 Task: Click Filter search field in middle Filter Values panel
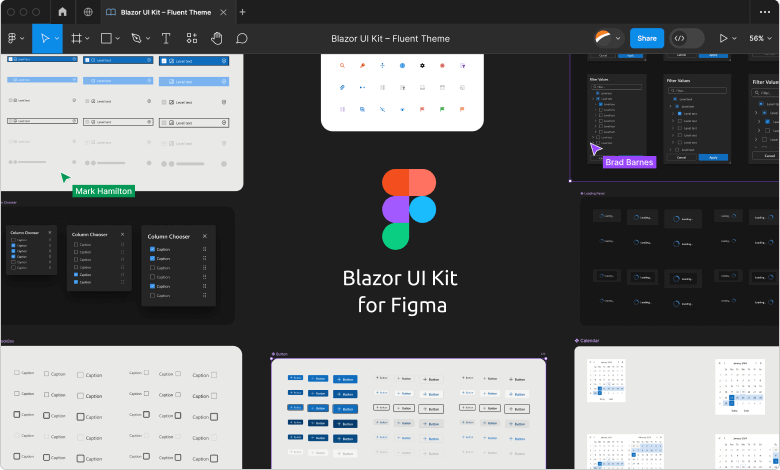[x=697, y=91]
